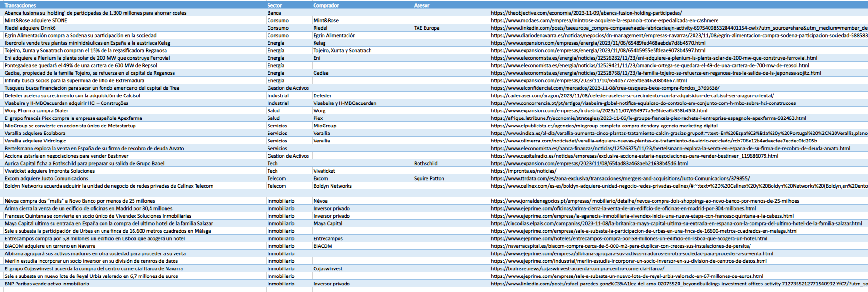
Task: Open the cadenaser.com Defeder link
Action: 632,95
